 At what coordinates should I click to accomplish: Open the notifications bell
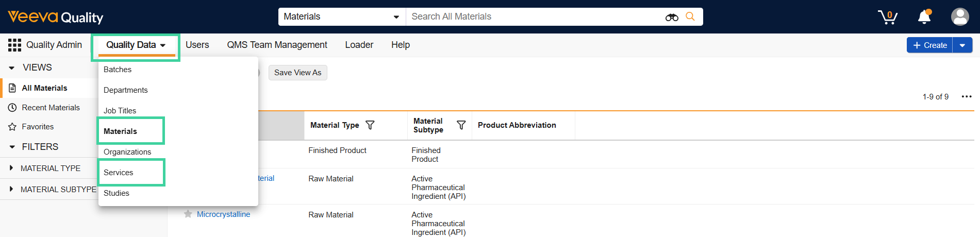tap(924, 17)
